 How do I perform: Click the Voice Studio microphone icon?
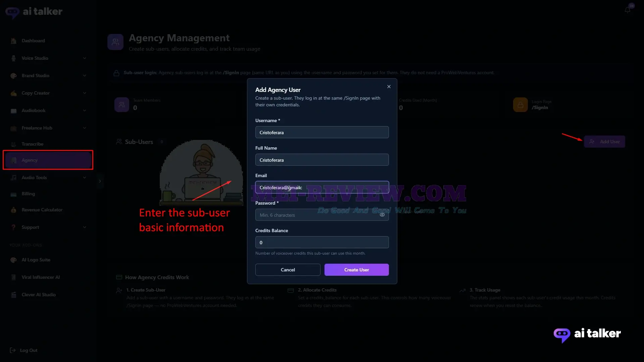[x=13, y=58]
